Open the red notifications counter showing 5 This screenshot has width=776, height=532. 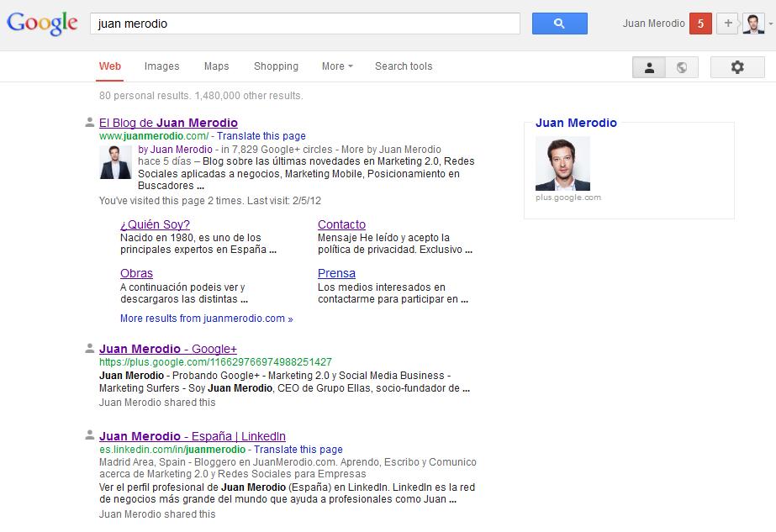pos(700,24)
